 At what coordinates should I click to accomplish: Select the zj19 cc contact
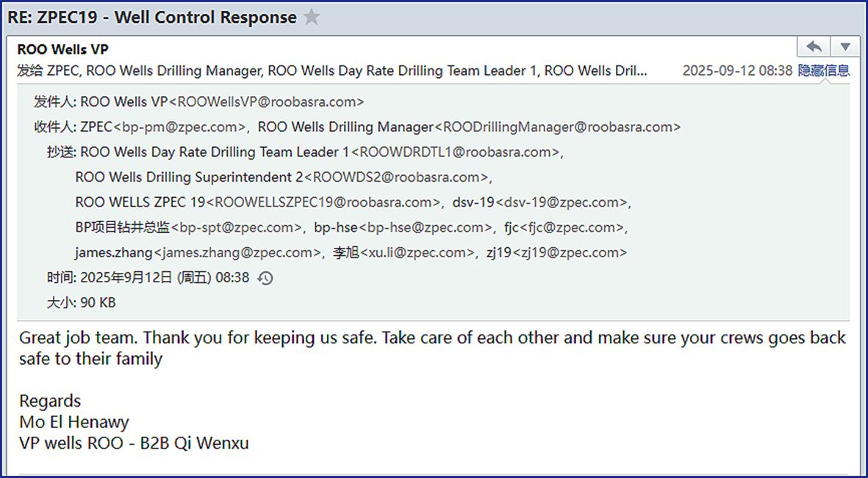point(556,253)
